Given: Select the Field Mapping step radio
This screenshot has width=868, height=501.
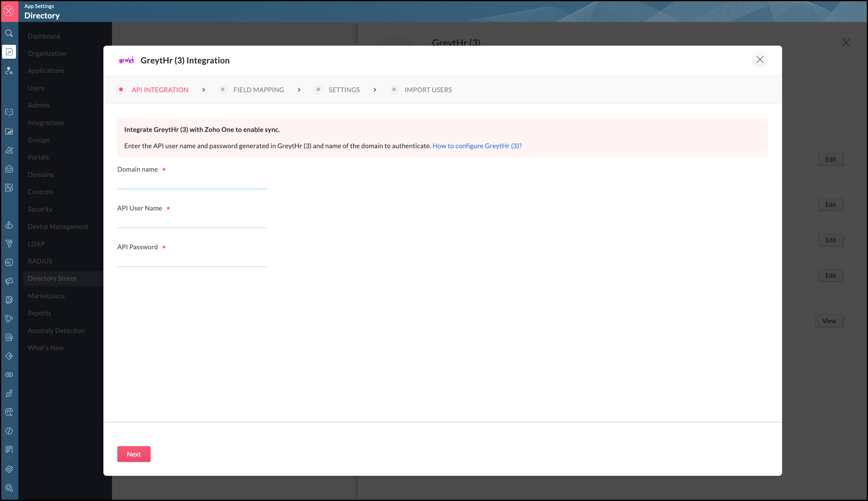Looking at the screenshot, I should click(223, 90).
